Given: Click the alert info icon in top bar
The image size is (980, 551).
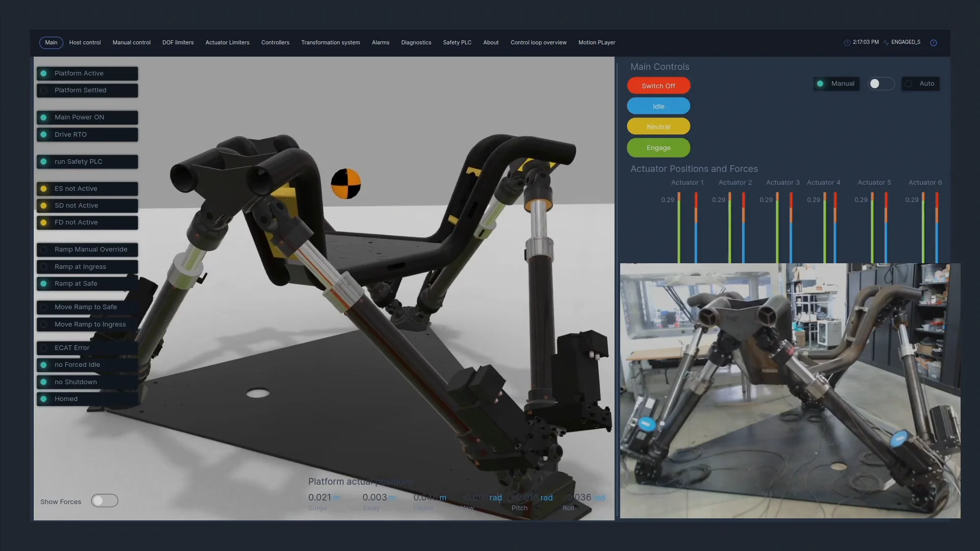Looking at the screenshot, I should coord(934,43).
